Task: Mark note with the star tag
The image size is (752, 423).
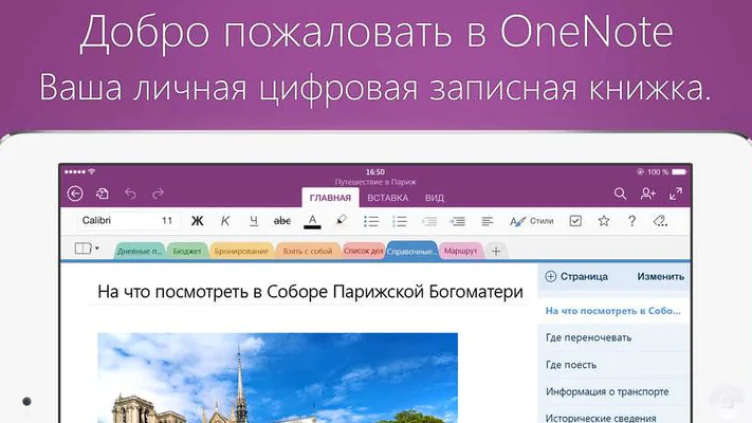Action: tap(604, 221)
